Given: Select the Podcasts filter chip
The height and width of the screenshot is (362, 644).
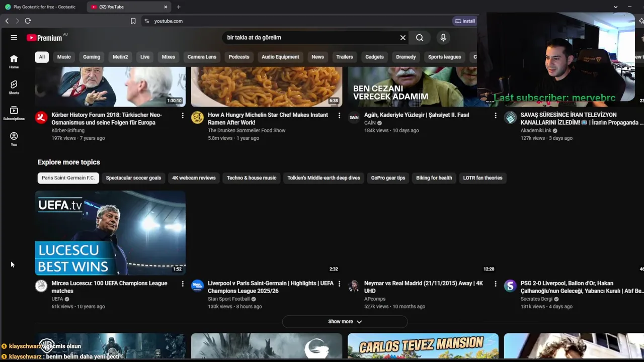Looking at the screenshot, I should pyautogui.click(x=239, y=57).
